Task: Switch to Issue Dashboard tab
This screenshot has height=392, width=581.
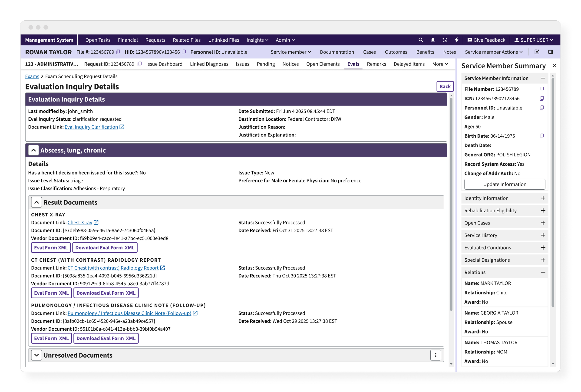Action: click(x=164, y=64)
